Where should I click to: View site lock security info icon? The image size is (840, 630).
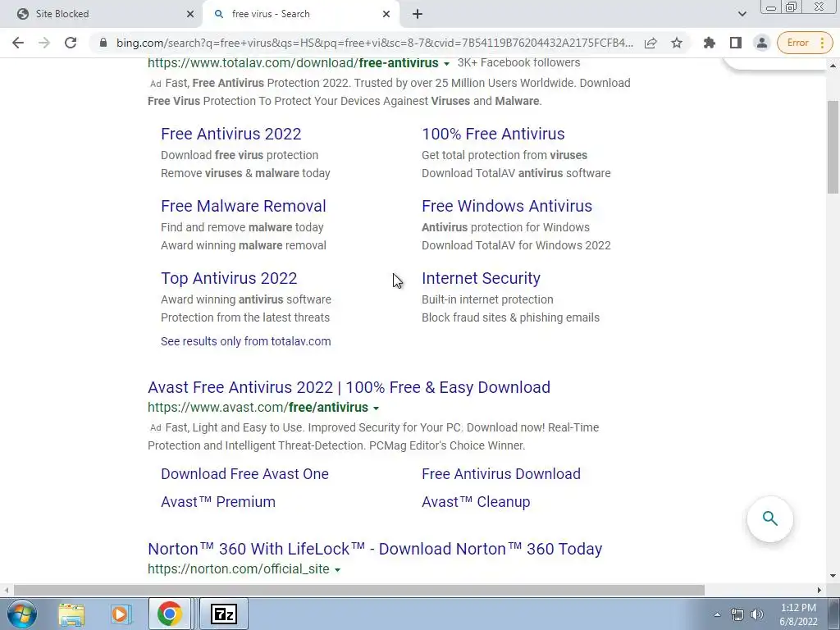[103, 43]
